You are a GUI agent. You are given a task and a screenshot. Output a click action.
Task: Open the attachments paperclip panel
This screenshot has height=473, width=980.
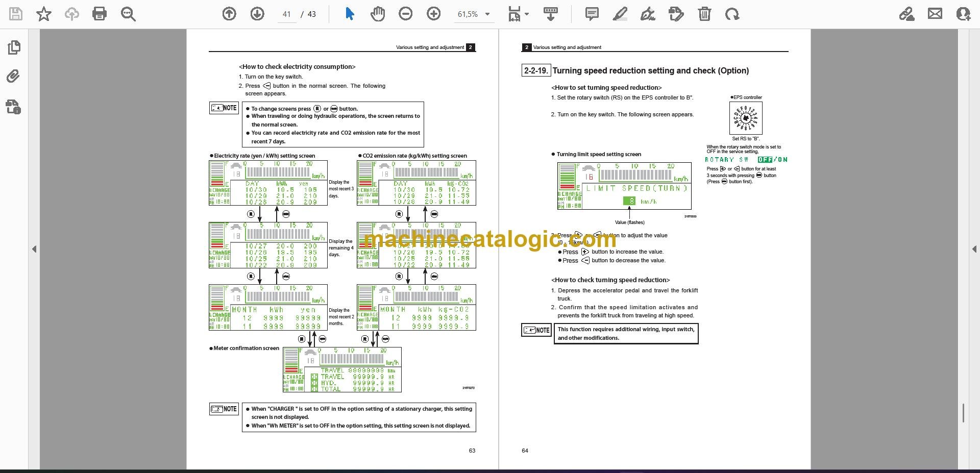point(14,77)
